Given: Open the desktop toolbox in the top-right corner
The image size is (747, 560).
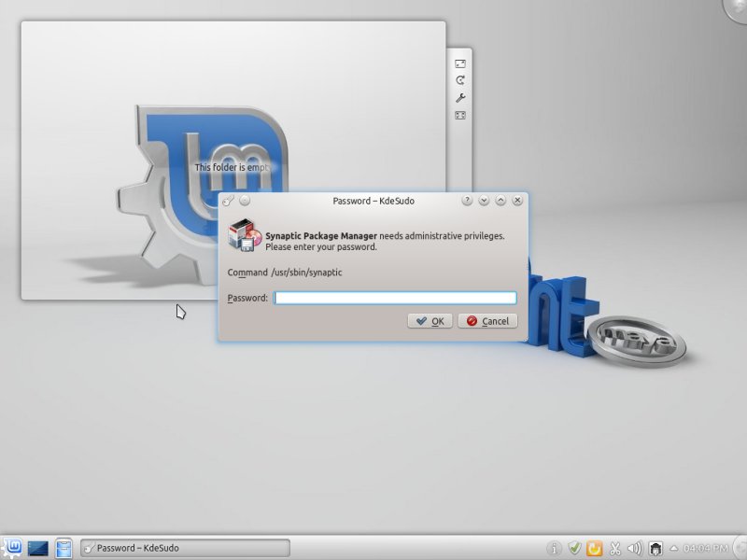Looking at the screenshot, I should coord(736,9).
